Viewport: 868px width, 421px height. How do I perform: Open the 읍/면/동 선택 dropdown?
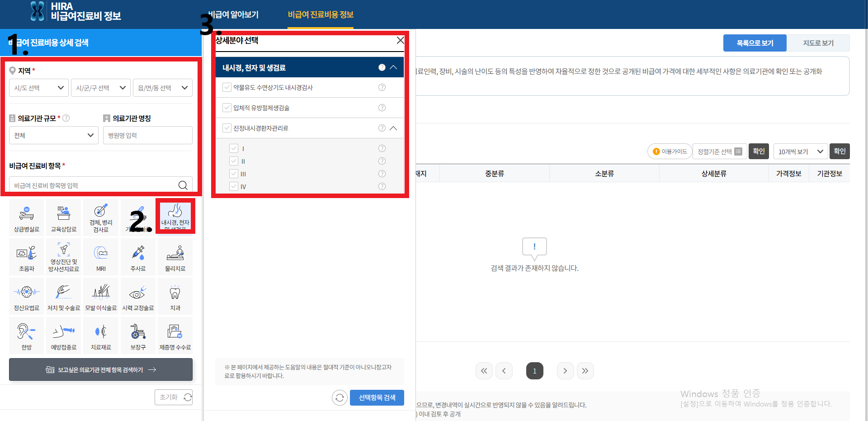(163, 88)
